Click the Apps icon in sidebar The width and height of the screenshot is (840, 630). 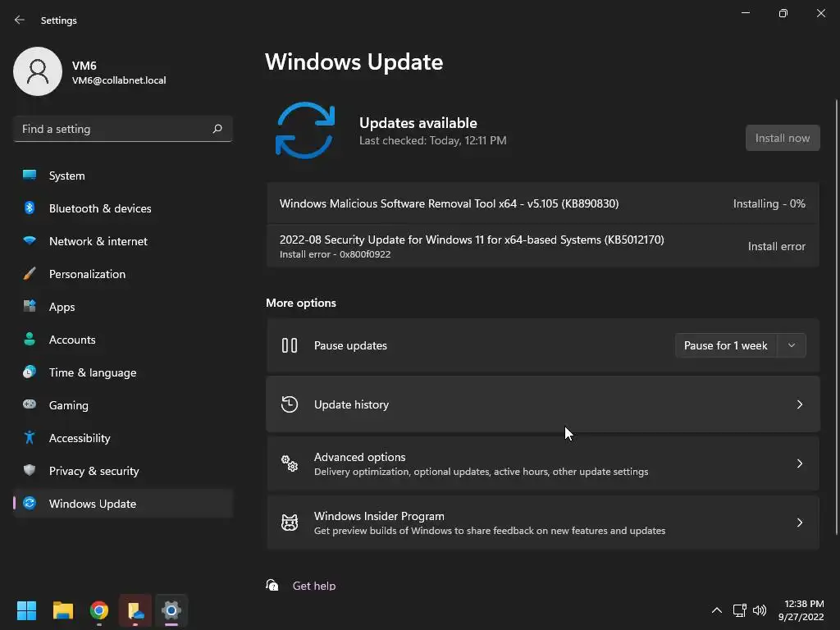(x=30, y=307)
